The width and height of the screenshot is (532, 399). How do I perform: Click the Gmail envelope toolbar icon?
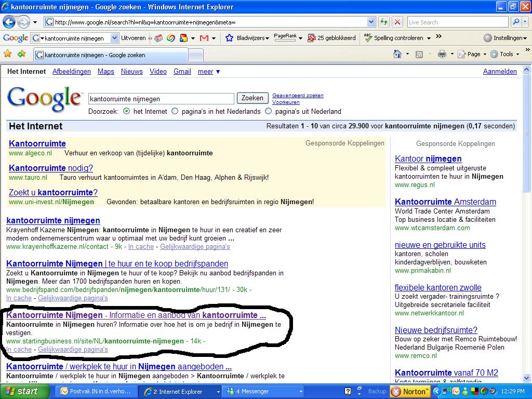[x=204, y=38]
